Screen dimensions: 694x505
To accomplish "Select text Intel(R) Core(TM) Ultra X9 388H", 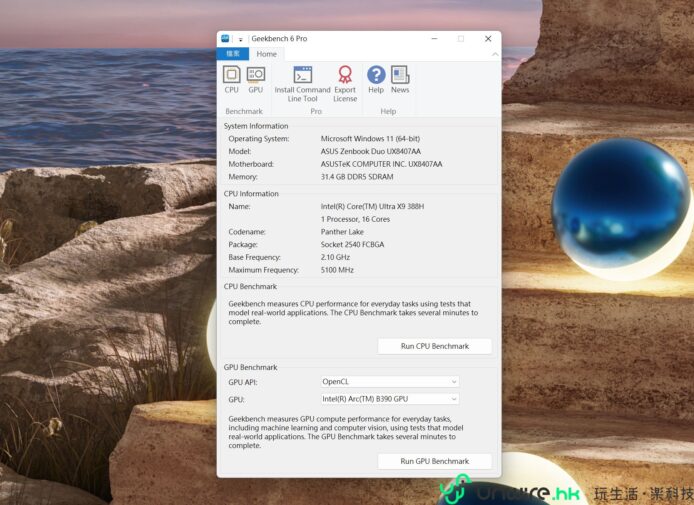I will [x=372, y=206].
